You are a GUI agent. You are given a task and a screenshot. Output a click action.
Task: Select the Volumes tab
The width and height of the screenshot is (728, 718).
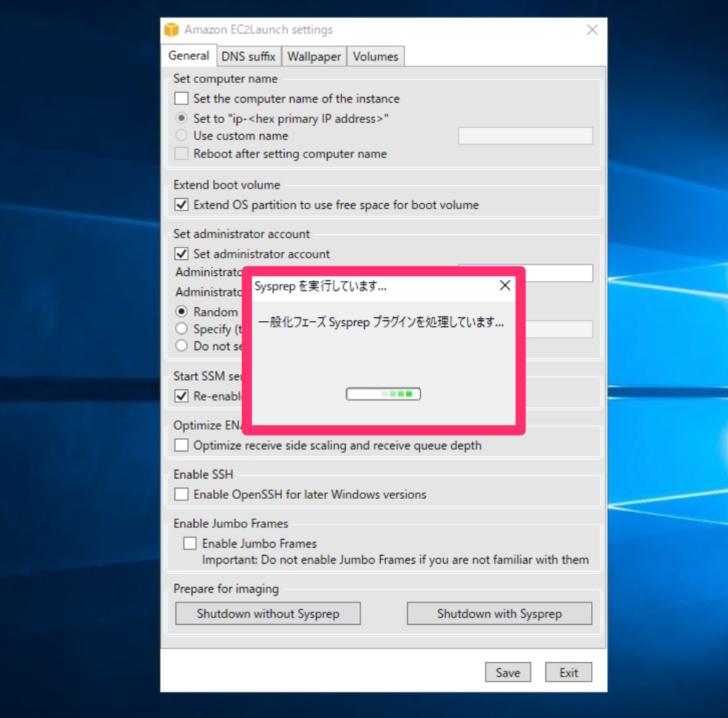click(376, 55)
